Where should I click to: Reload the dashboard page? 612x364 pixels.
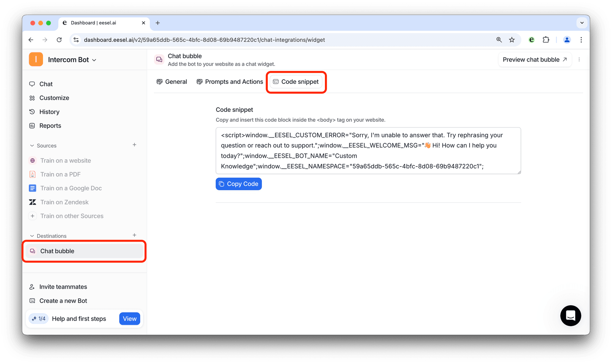[x=59, y=40]
